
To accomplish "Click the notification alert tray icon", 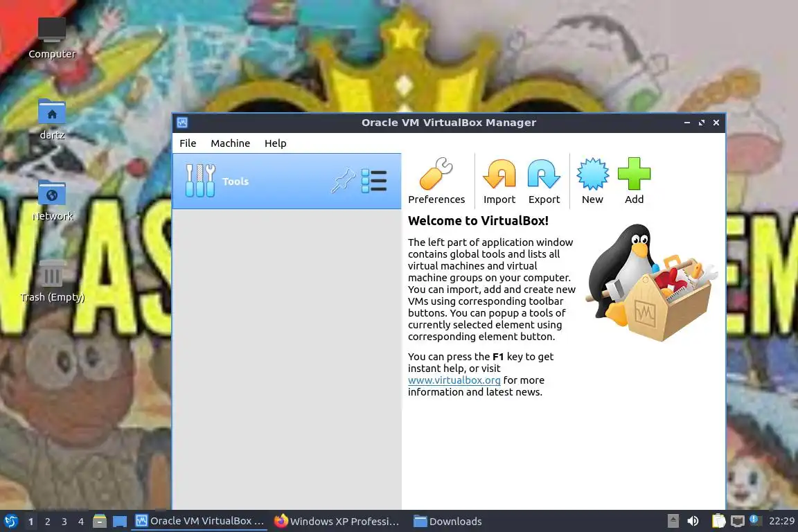I will click(755, 520).
